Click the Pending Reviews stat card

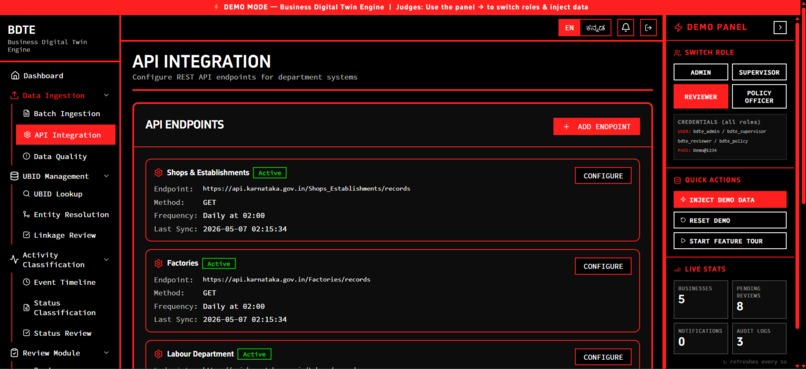759,299
